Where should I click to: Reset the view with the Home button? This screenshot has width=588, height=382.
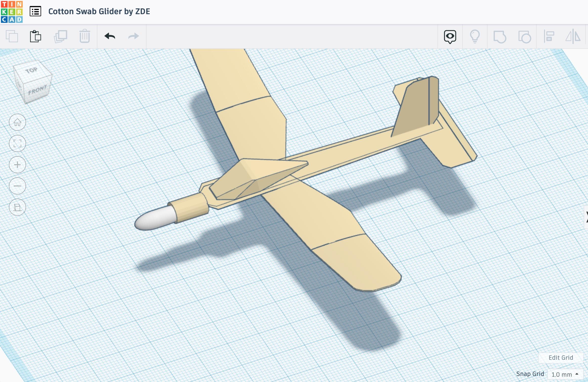coord(17,122)
